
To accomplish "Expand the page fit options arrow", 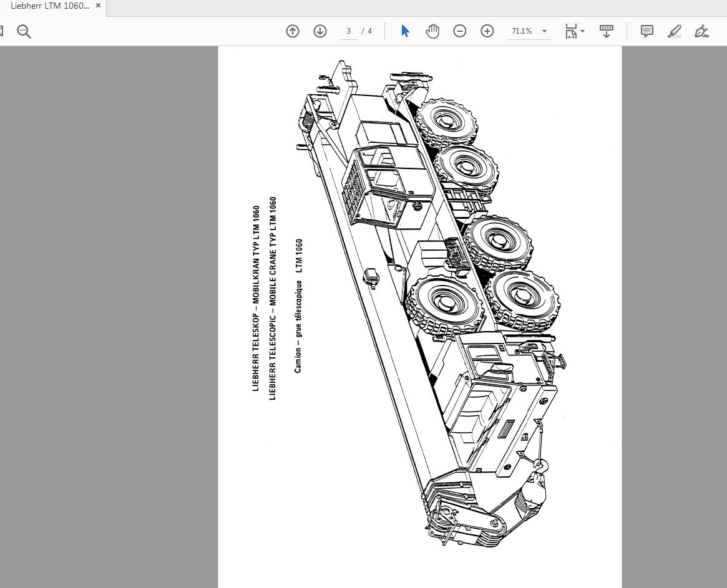I will (x=583, y=31).
